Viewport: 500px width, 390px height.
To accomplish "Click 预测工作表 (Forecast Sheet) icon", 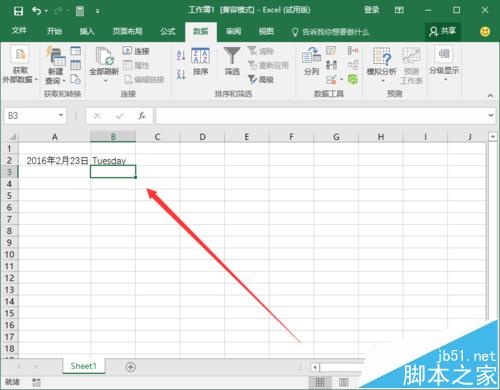I will tap(411, 66).
